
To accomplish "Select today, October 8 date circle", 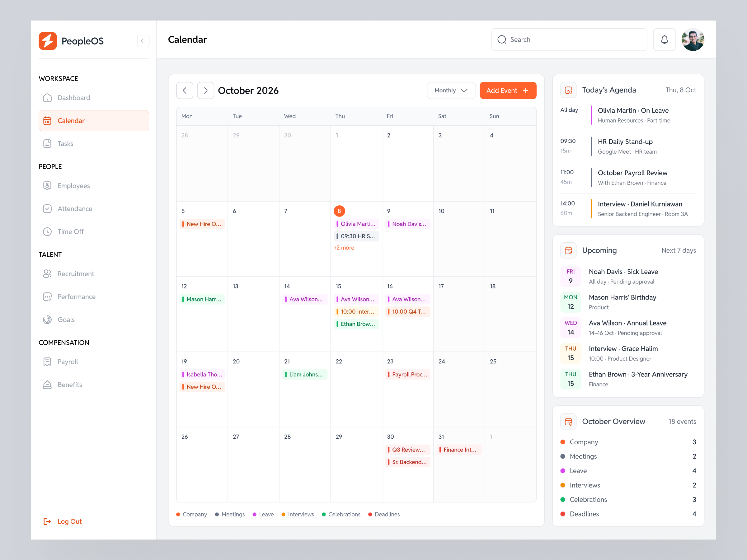I will point(339,211).
